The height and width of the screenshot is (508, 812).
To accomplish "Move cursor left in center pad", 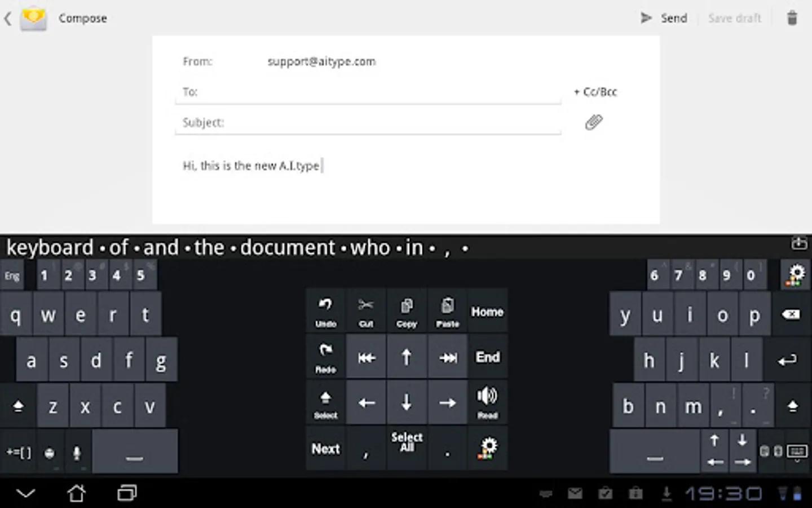I will click(x=367, y=402).
